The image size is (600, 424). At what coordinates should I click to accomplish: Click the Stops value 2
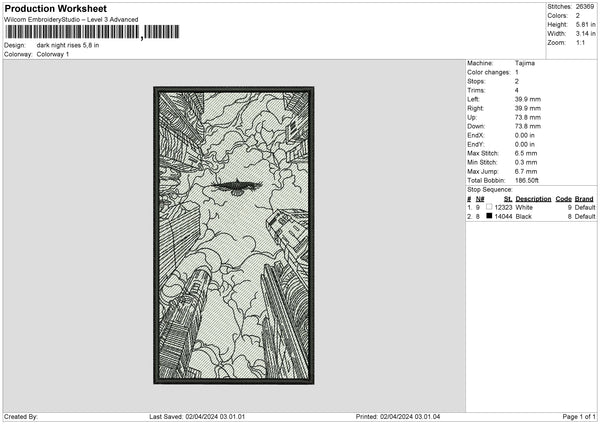[x=517, y=81]
